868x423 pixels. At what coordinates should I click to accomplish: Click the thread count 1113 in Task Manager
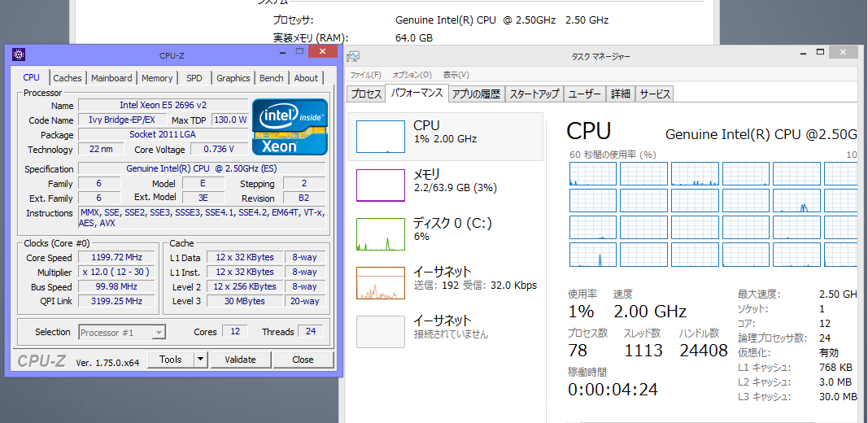point(643,351)
